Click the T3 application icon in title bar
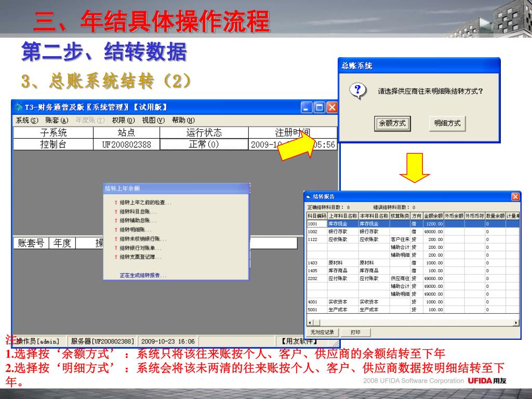This screenshot has width=532, height=399. click(18, 107)
